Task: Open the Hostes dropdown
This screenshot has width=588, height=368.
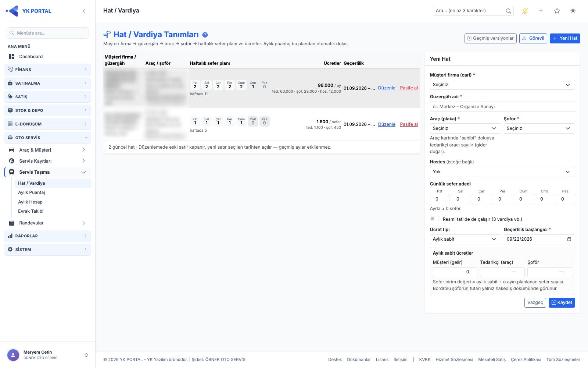Action: (x=502, y=172)
